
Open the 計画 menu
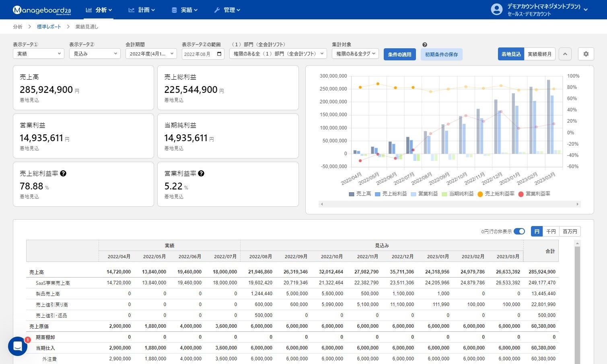pyautogui.click(x=142, y=10)
